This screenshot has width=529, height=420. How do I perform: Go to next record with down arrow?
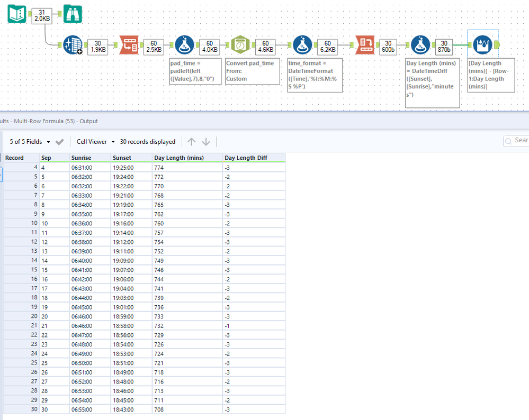pos(206,142)
